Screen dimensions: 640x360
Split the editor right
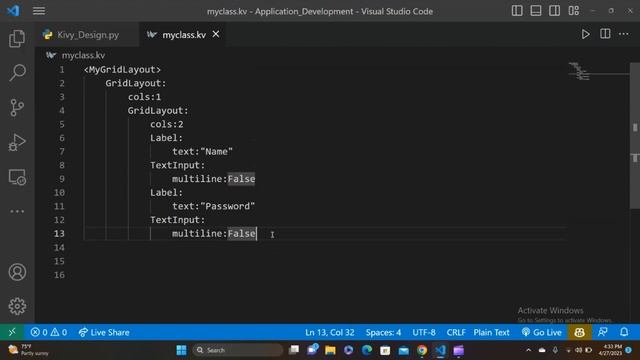pos(605,34)
